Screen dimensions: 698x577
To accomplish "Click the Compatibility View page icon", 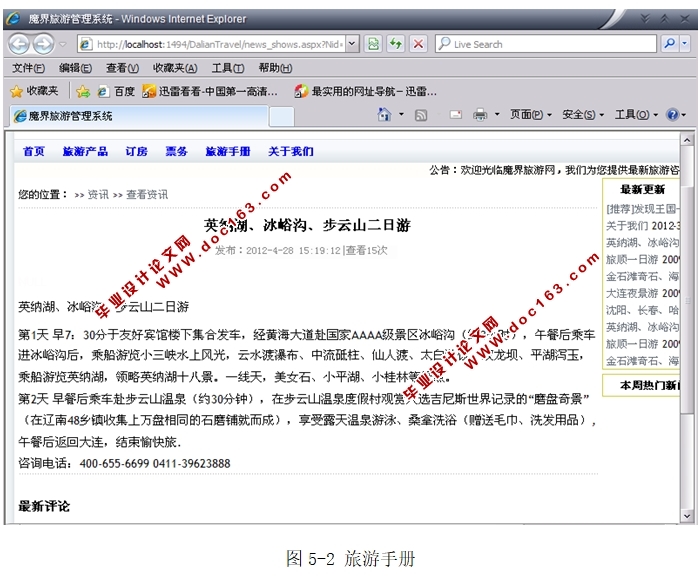I will 373,44.
